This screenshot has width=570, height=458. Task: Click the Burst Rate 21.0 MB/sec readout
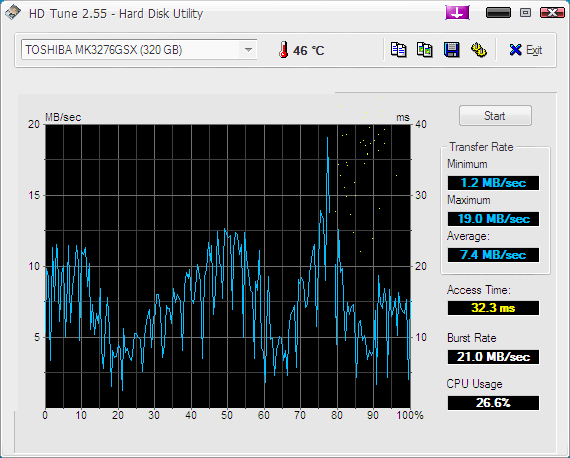[493, 357]
